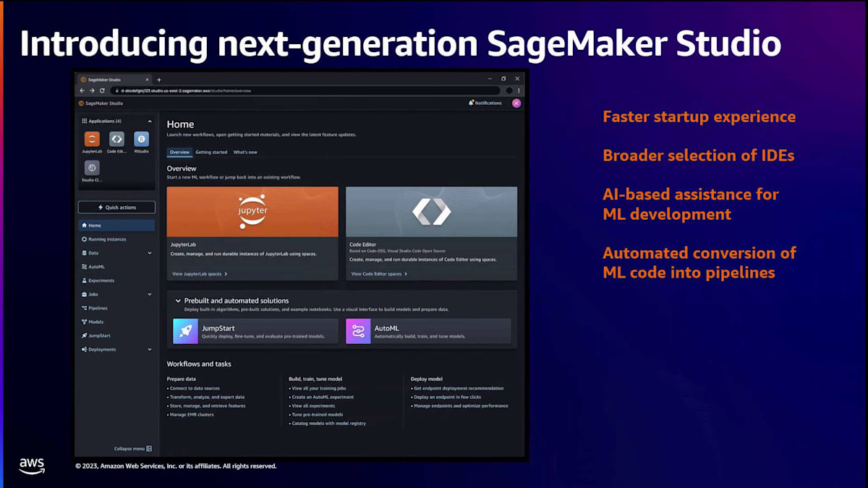Click View all experiments link
The image size is (868, 488).
(312, 406)
